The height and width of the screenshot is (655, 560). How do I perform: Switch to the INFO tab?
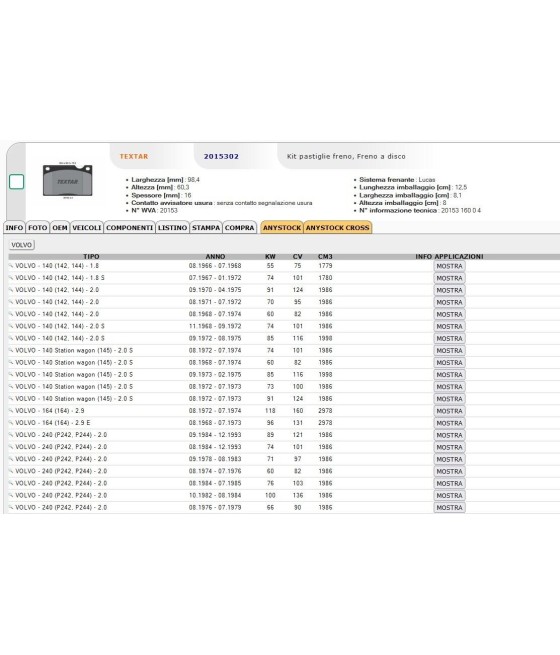[x=14, y=228]
